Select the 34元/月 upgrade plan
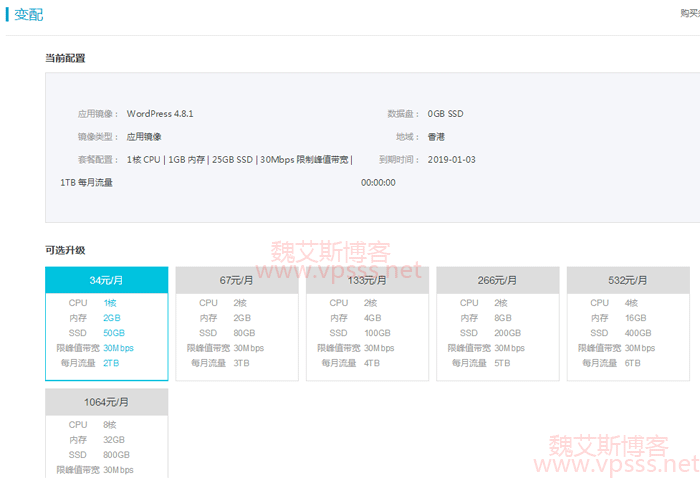The image size is (700, 478). [106, 280]
